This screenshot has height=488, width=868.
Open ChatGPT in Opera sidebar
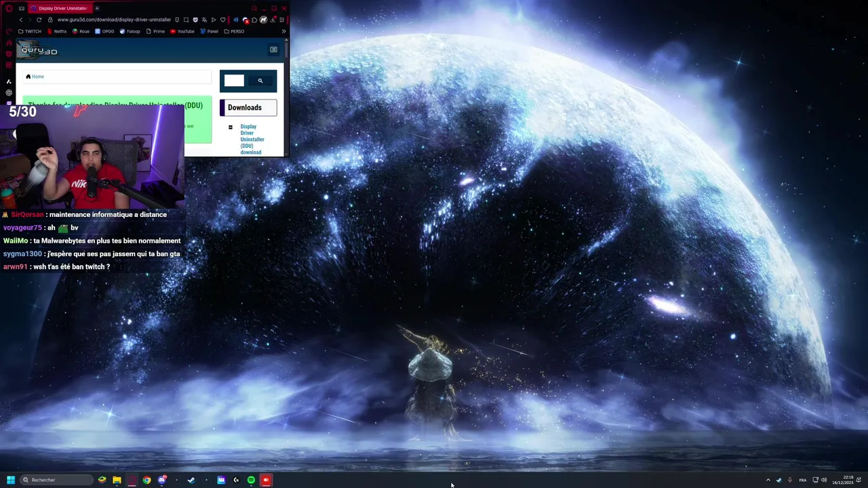pyautogui.click(x=9, y=93)
